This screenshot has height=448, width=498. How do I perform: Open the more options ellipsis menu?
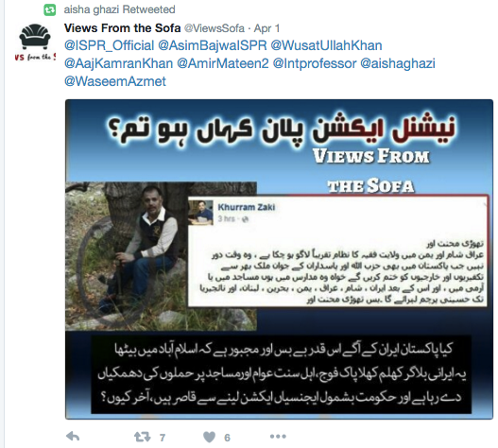278,437
